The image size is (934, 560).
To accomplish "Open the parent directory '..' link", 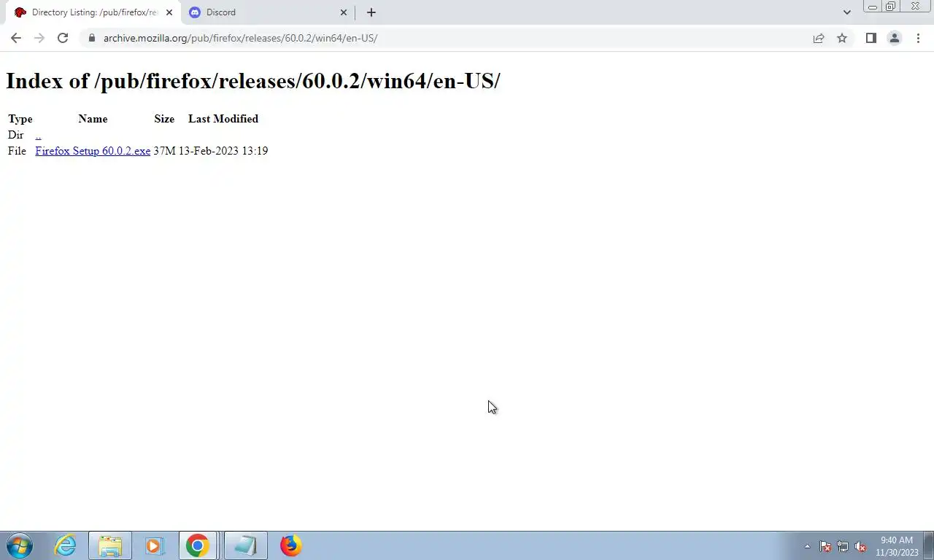I will (38, 135).
